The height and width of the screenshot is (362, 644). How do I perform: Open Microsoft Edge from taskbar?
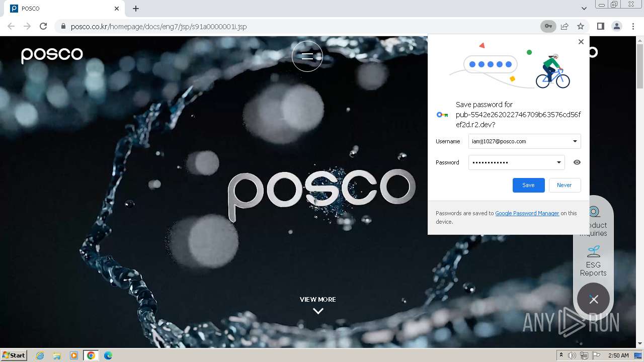coord(108,355)
